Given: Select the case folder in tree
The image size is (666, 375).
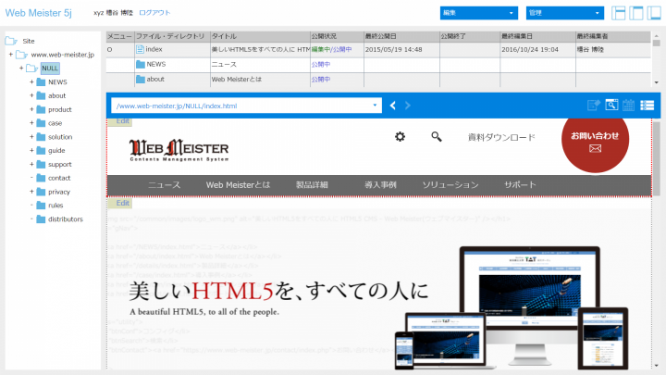Looking at the screenshot, I should (x=55, y=123).
